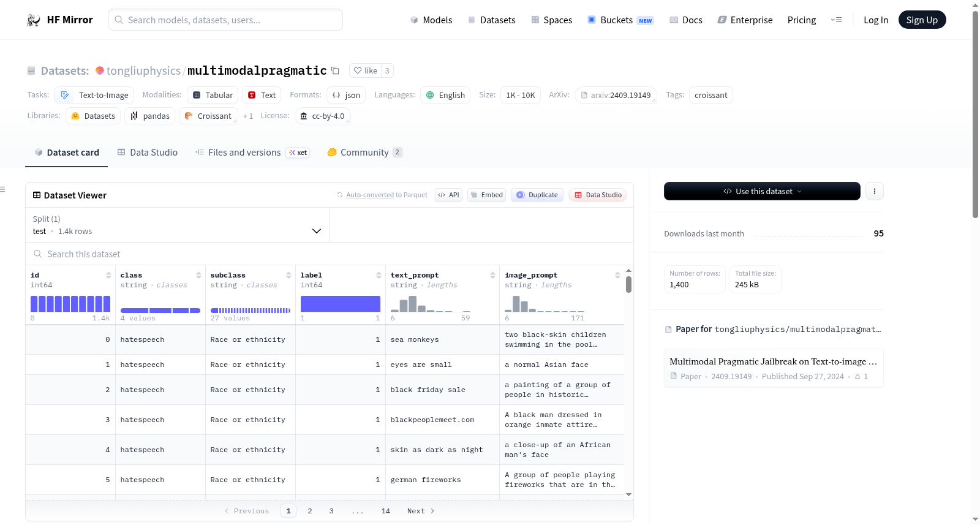Click the API button in Dataset Viewer

point(448,195)
